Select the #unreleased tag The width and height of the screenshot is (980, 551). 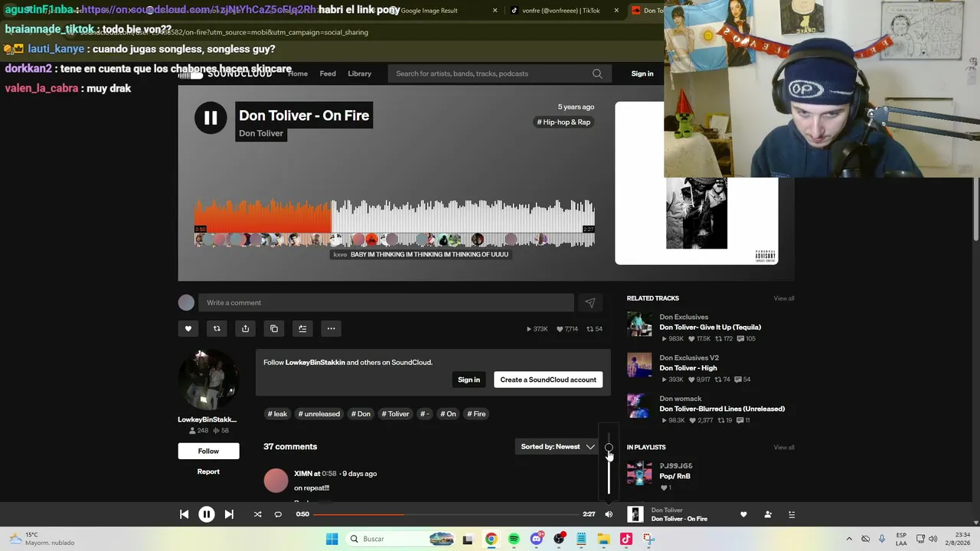(x=318, y=414)
